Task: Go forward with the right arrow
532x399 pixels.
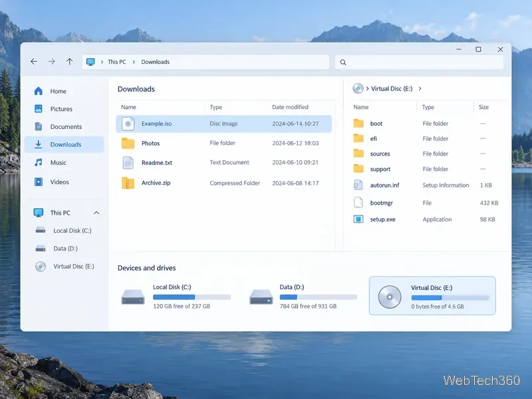Action: 52,61
